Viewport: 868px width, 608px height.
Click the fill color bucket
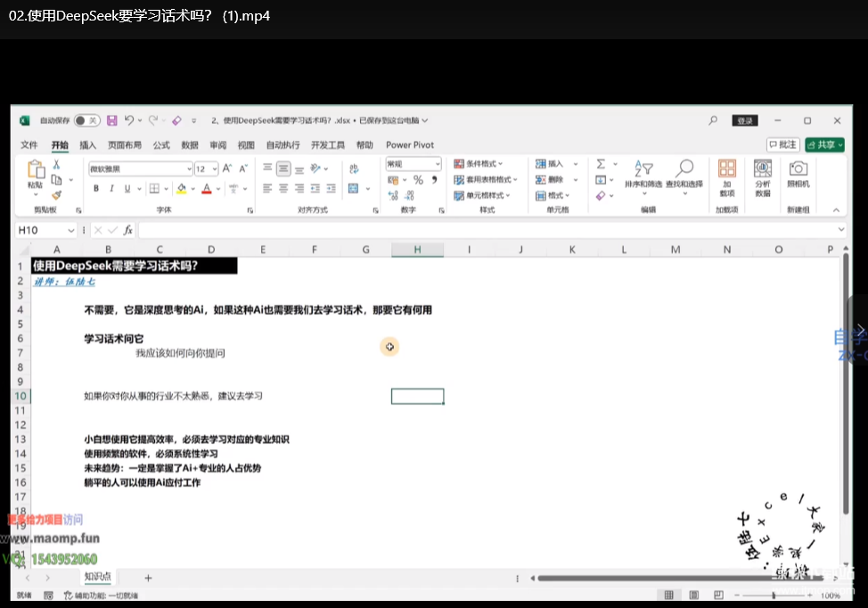click(182, 189)
